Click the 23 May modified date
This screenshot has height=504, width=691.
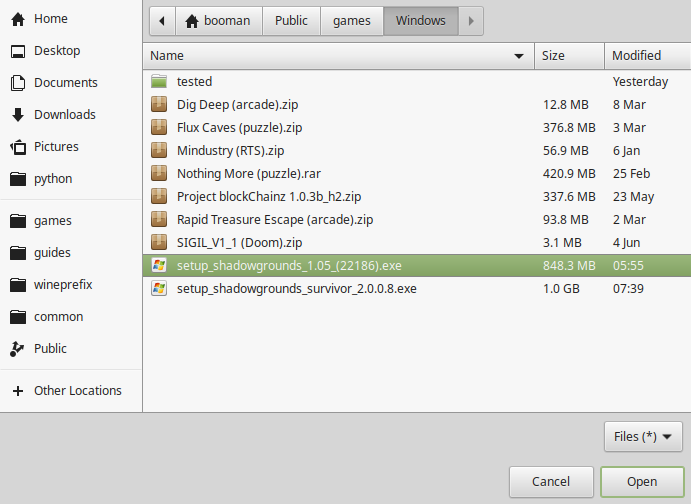pyautogui.click(x=633, y=196)
